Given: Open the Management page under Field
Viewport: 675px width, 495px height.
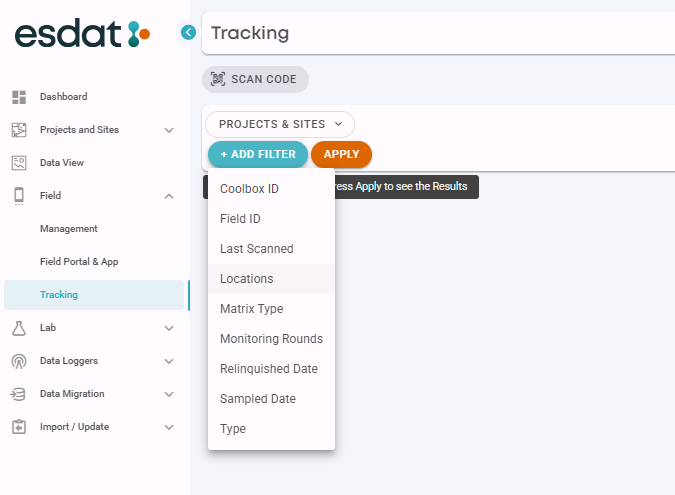Looking at the screenshot, I should tap(69, 229).
